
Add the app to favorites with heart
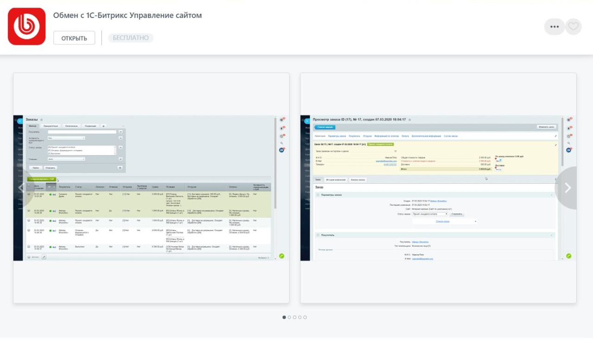574,27
